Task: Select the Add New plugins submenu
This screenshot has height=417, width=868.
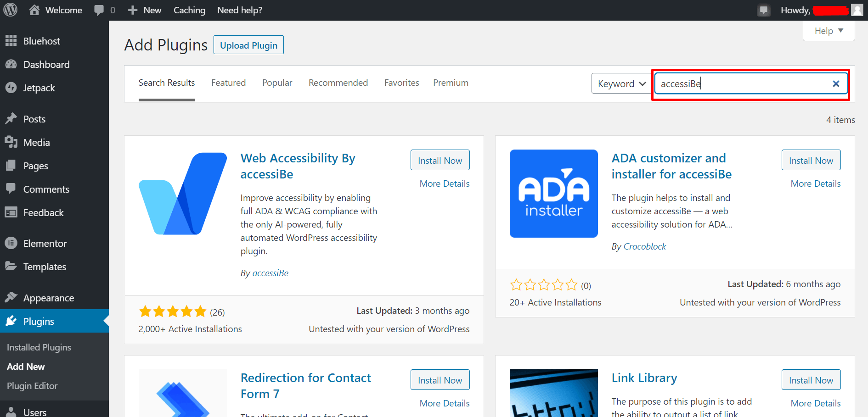Action: click(x=26, y=367)
